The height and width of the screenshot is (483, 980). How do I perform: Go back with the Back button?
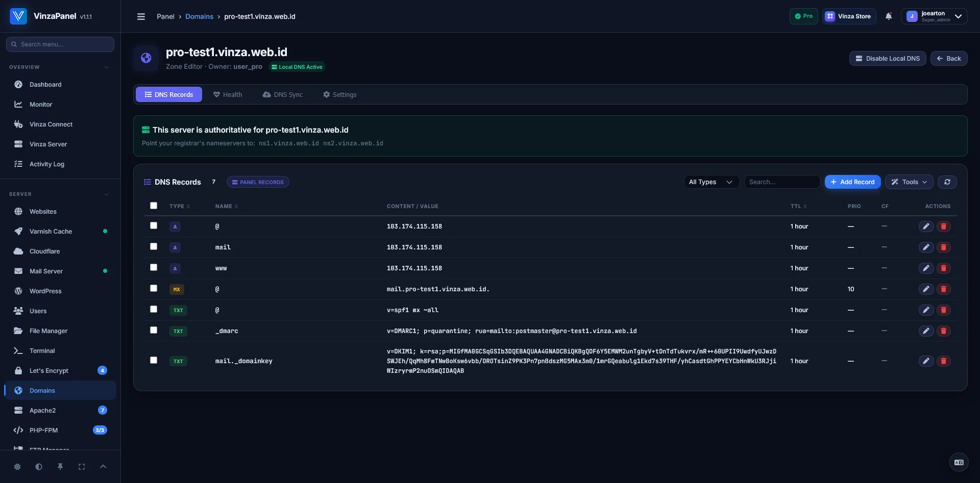[949, 59]
